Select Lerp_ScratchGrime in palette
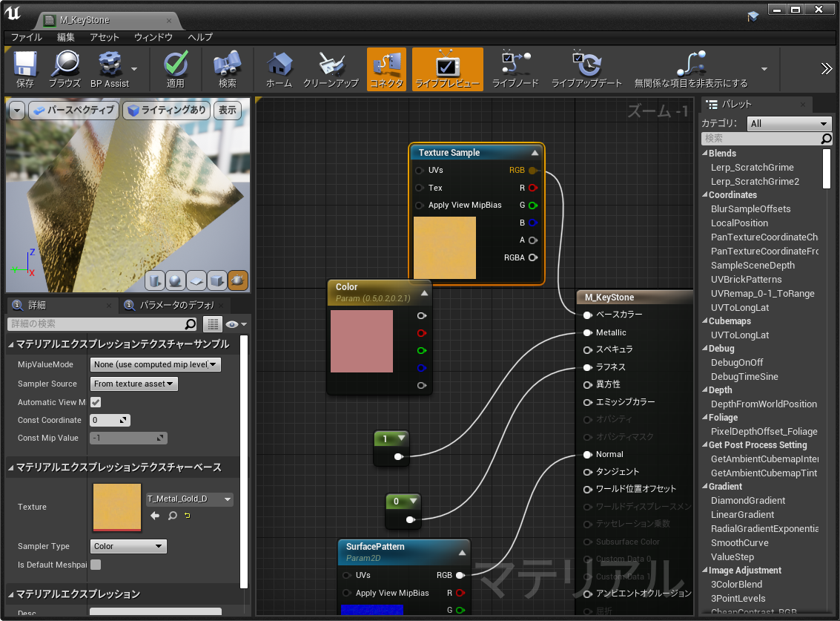 pyautogui.click(x=752, y=168)
